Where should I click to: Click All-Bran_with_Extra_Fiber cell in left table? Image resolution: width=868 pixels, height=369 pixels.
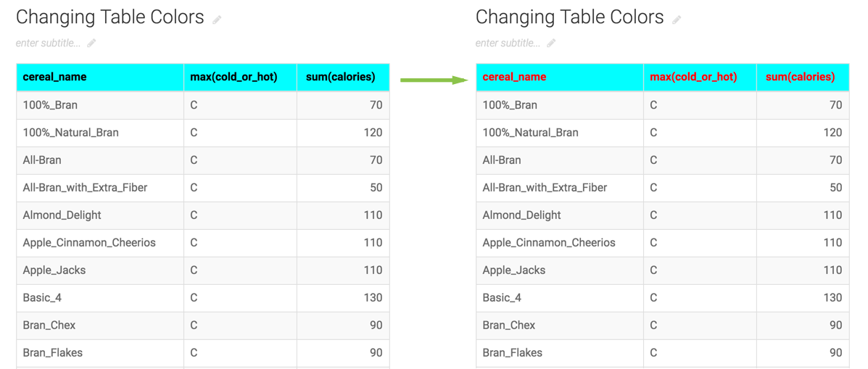(x=85, y=188)
